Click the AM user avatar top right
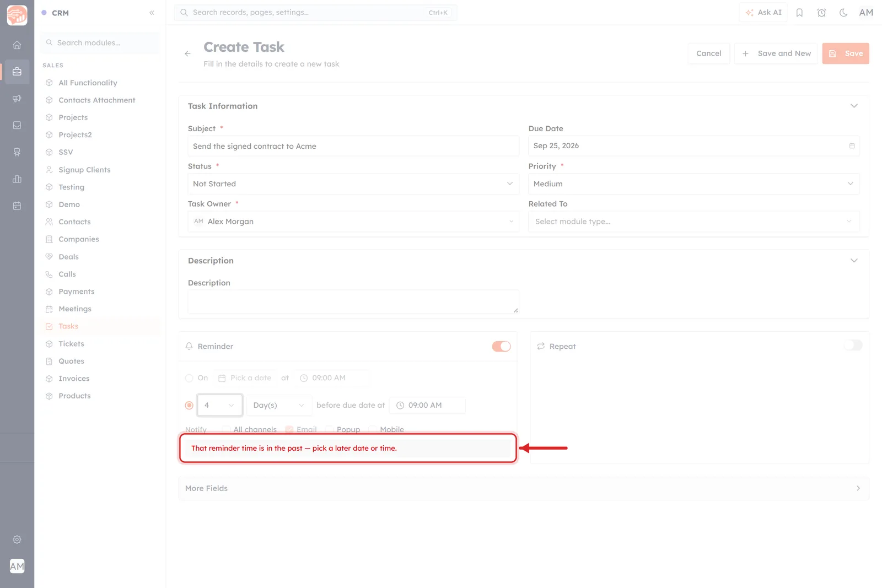 866,13
